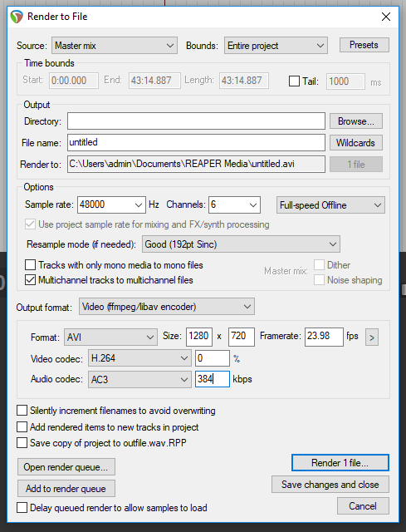Click the Cancel button
The image size is (406, 532).
pyautogui.click(x=363, y=506)
